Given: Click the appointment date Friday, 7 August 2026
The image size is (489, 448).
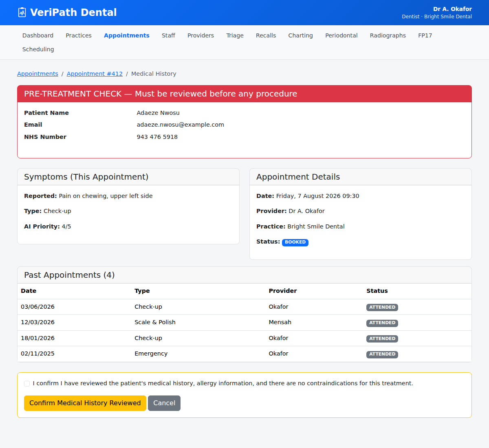Looking at the screenshot, I should (x=317, y=196).
